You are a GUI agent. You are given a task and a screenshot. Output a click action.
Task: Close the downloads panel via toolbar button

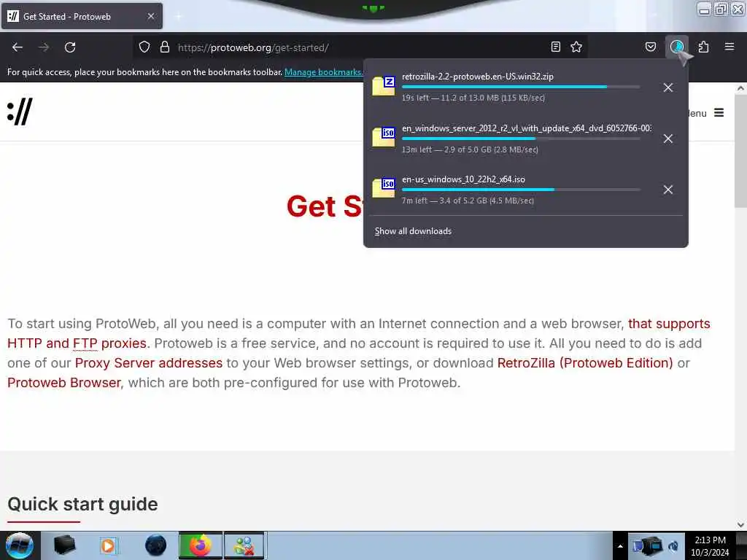677,47
